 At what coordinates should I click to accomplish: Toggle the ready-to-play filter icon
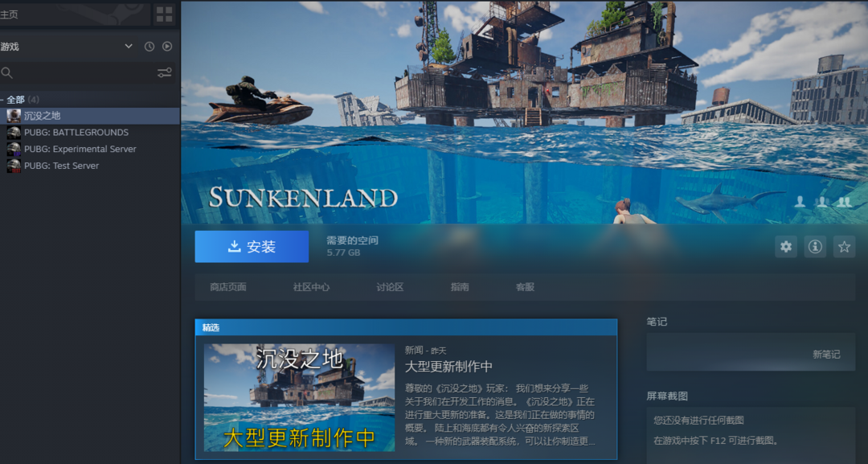point(167,47)
